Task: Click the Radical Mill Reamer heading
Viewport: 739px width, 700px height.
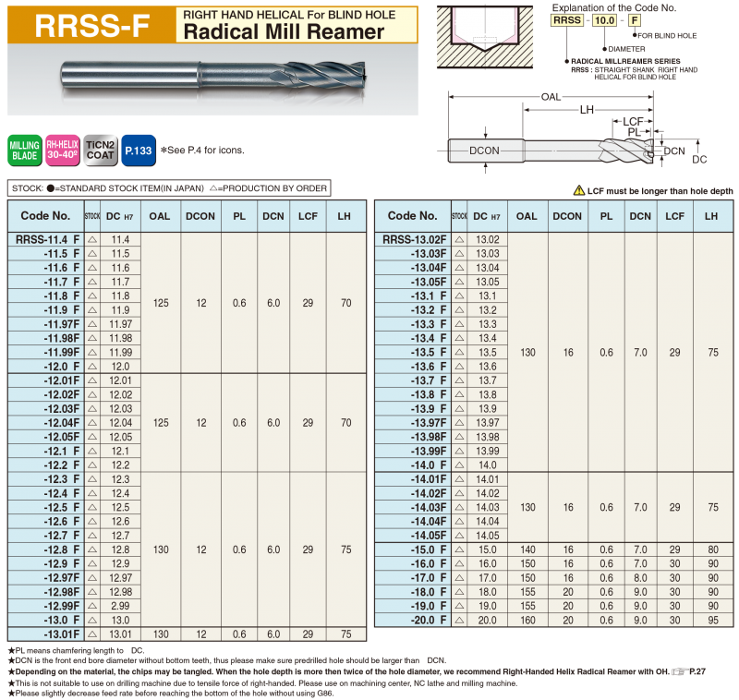Action: (x=284, y=31)
